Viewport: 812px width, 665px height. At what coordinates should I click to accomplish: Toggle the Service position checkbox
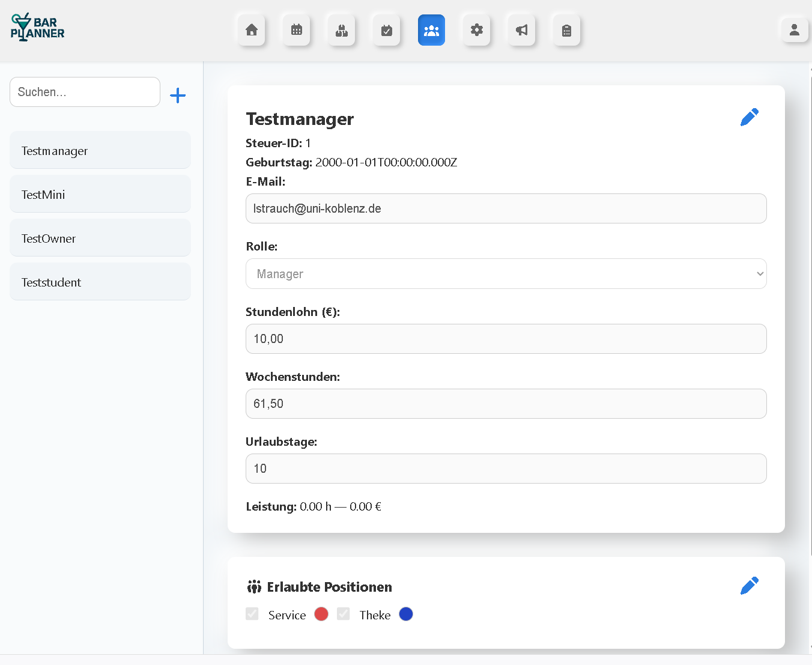(x=252, y=614)
